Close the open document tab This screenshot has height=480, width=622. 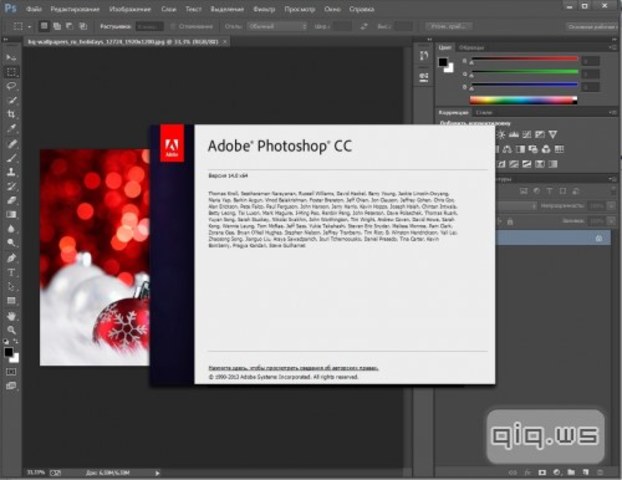[x=225, y=41]
